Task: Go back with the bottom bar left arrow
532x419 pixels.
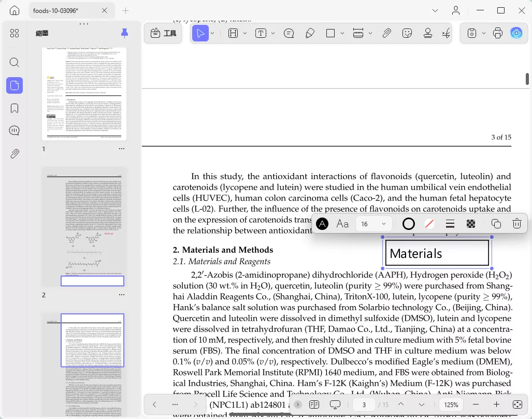Action: tap(154, 404)
